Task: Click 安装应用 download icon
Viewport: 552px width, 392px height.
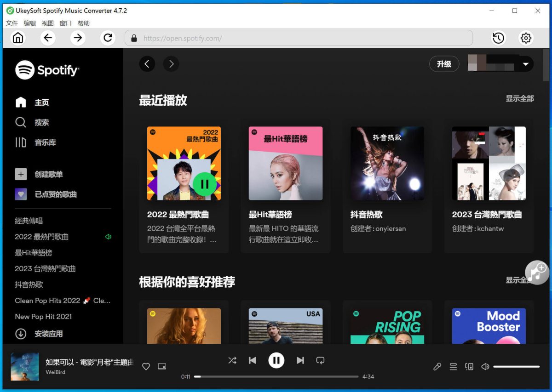Action: [21, 334]
